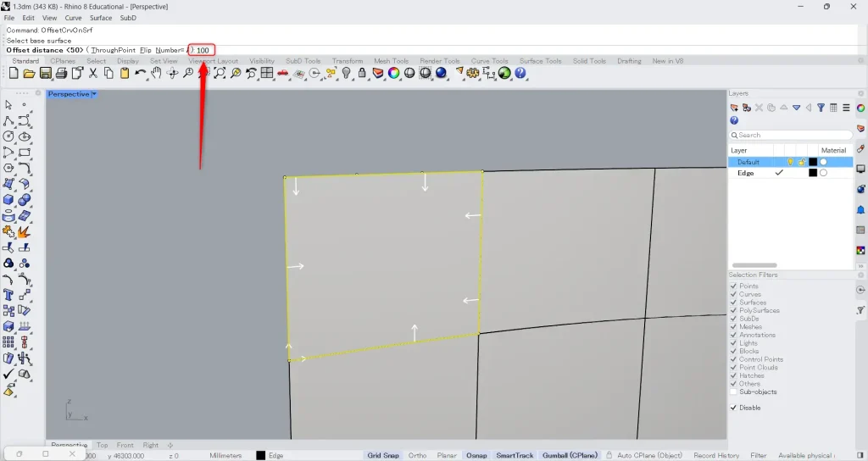Toggle Default layer visibility bulb
Viewport: 868px width, 461px height.
point(790,162)
